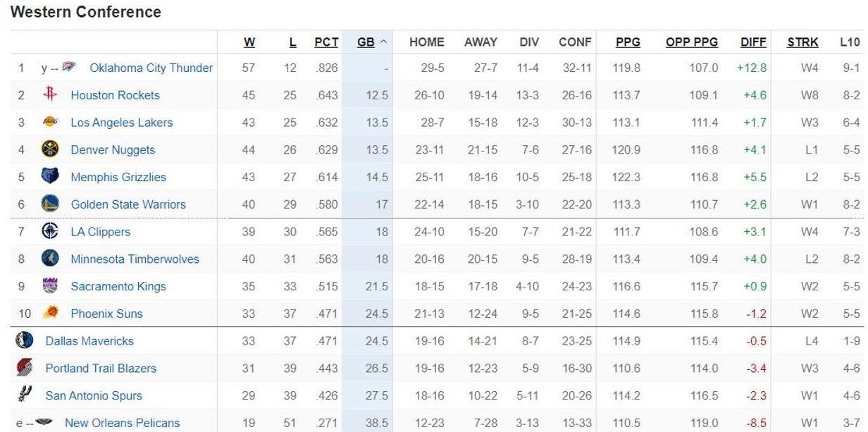Click the Houston Rockets logo icon
This screenshot has width=868, height=432.
pos(50,95)
